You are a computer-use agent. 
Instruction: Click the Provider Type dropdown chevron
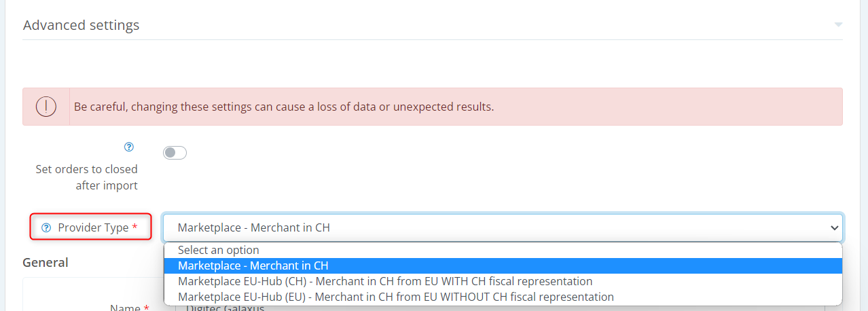pos(835,228)
